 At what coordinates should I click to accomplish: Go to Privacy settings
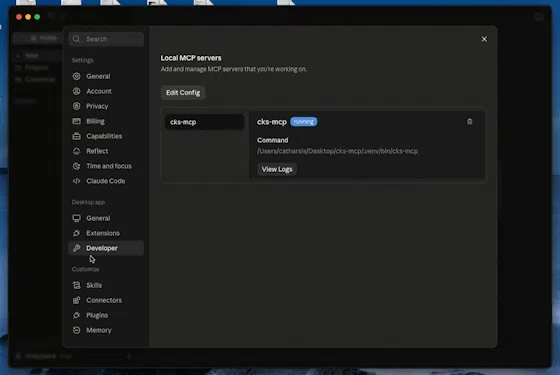[106, 106]
